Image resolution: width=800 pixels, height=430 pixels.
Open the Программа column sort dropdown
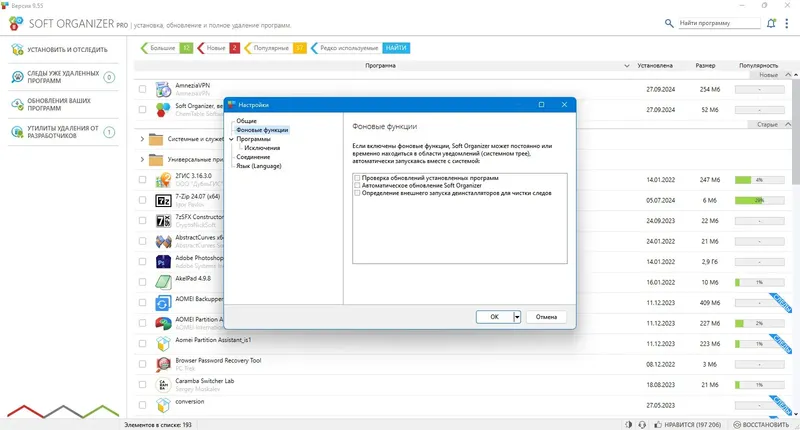point(627,66)
